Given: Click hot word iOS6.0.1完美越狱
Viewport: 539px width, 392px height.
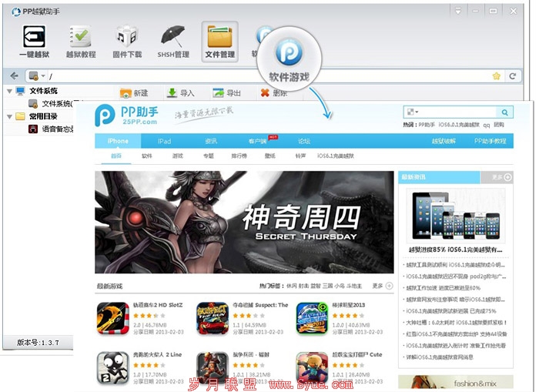Looking at the screenshot, I should 459,125.
